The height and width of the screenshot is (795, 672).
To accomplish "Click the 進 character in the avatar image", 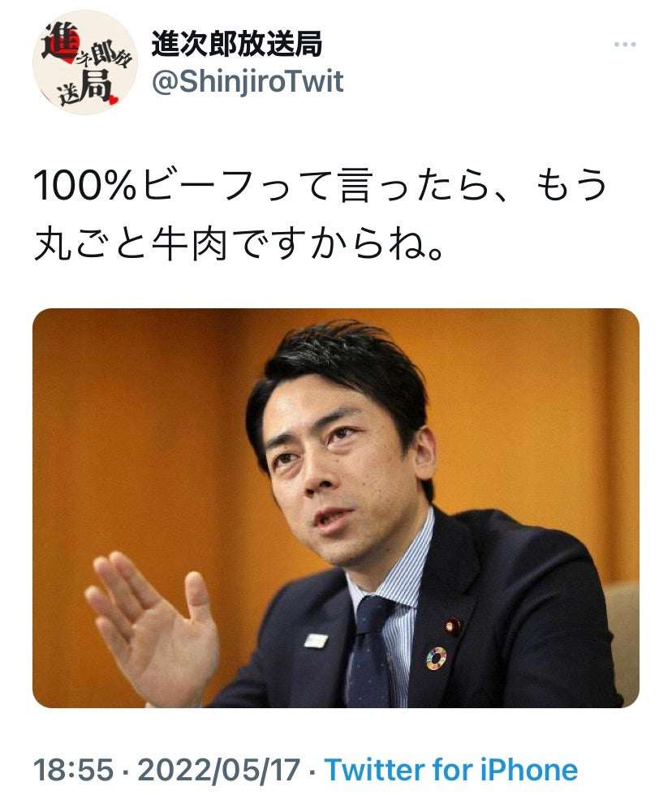I will click(x=60, y=42).
